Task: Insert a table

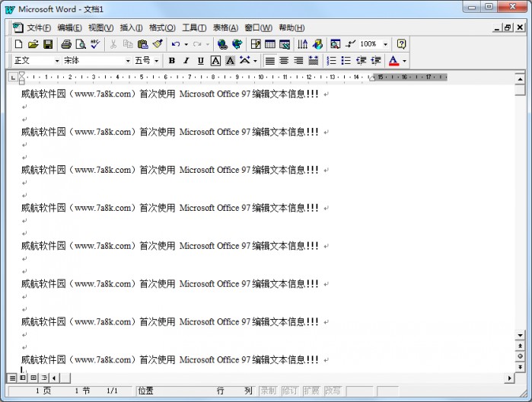Action: click(270, 44)
